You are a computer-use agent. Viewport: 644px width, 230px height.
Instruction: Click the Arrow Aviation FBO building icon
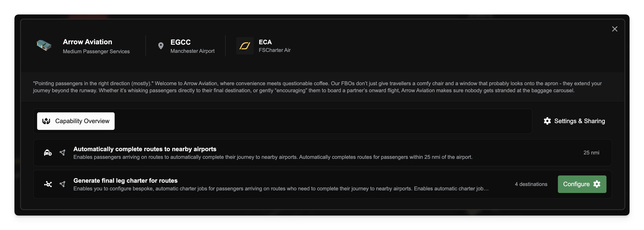point(44,46)
